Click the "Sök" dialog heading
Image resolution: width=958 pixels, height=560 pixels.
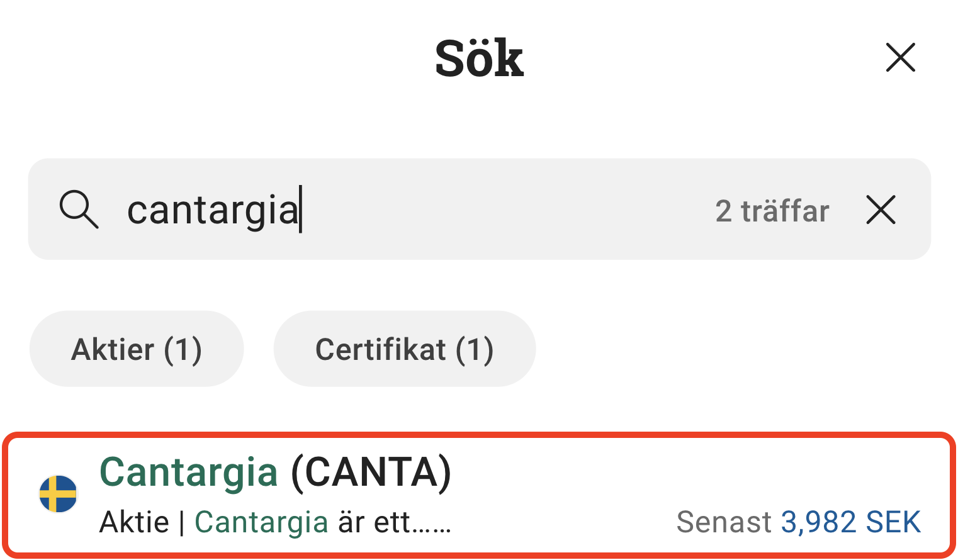pyautogui.click(x=479, y=59)
